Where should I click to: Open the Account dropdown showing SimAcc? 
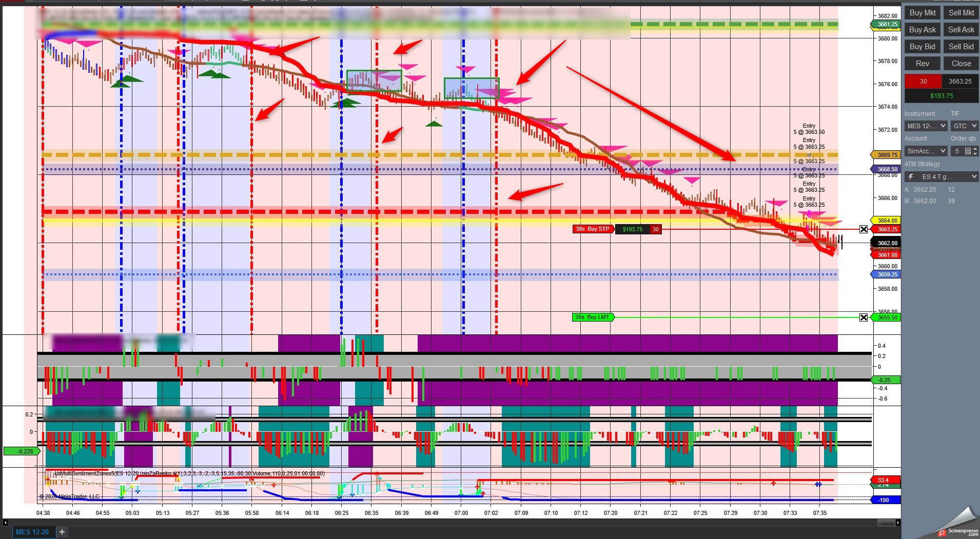926,151
